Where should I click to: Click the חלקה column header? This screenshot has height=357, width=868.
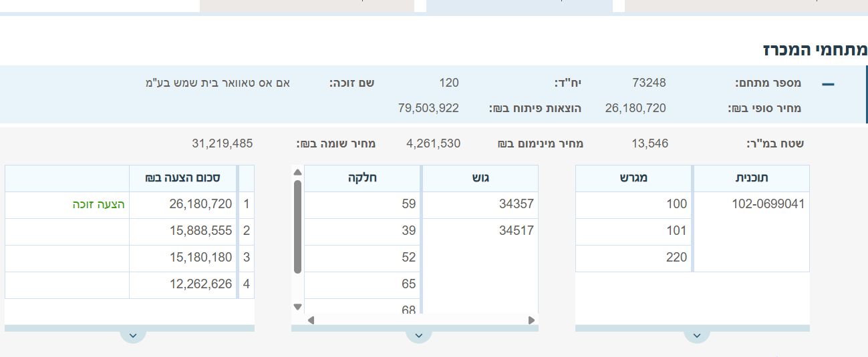(x=363, y=178)
